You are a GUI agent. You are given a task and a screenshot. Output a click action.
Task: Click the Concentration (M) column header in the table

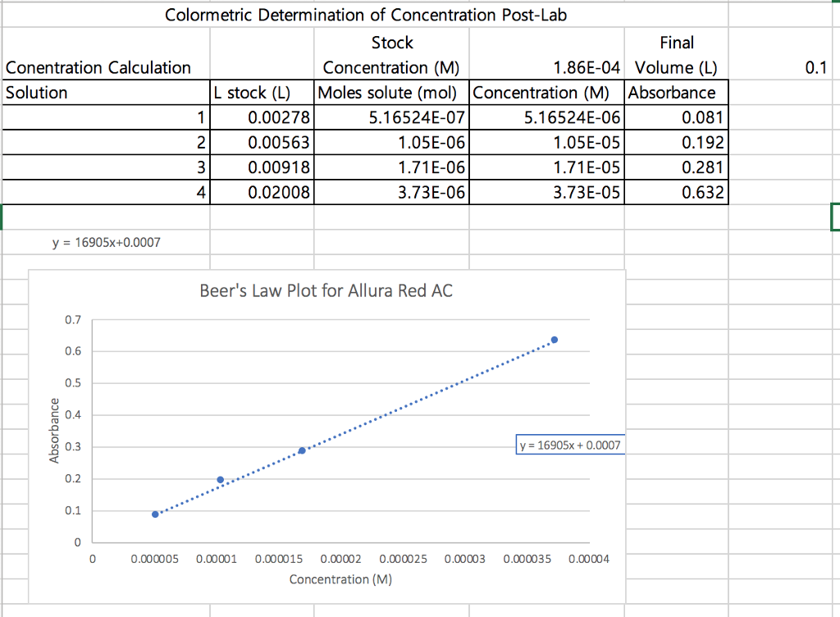coord(546,93)
